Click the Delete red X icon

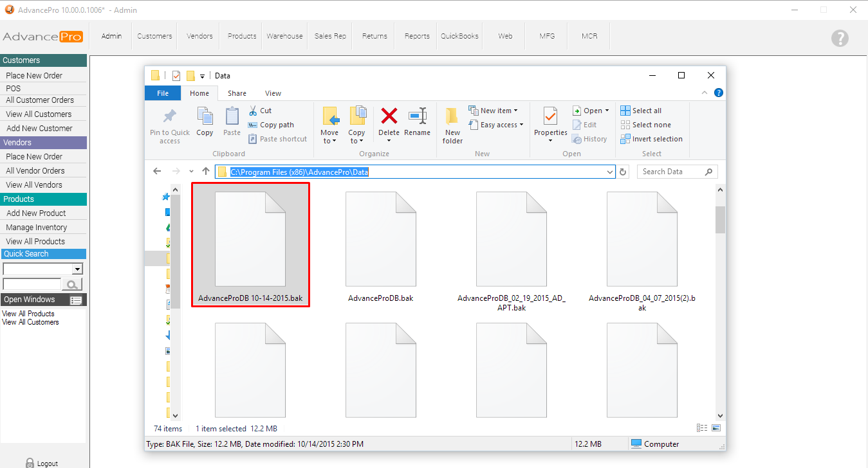[x=389, y=116]
